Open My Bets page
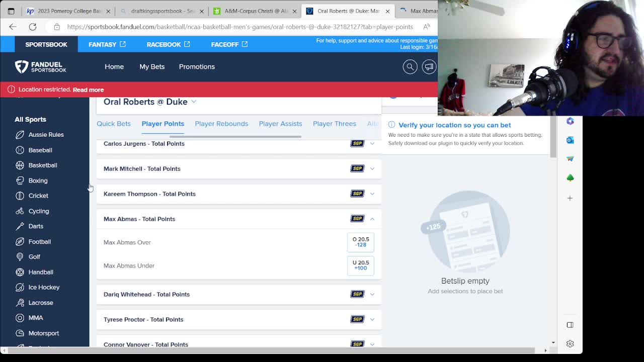The width and height of the screenshot is (644, 362). point(152,66)
